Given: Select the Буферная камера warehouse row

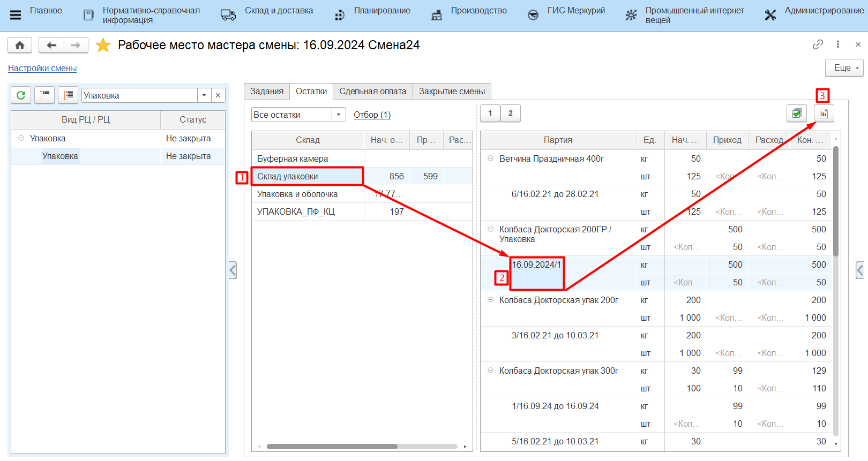Looking at the screenshot, I should coord(308,158).
